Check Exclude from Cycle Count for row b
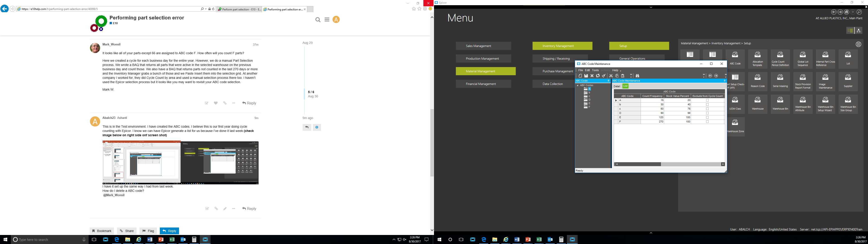This screenshot has width=868, height=244. pyautogui.click(x=707, y=104)
